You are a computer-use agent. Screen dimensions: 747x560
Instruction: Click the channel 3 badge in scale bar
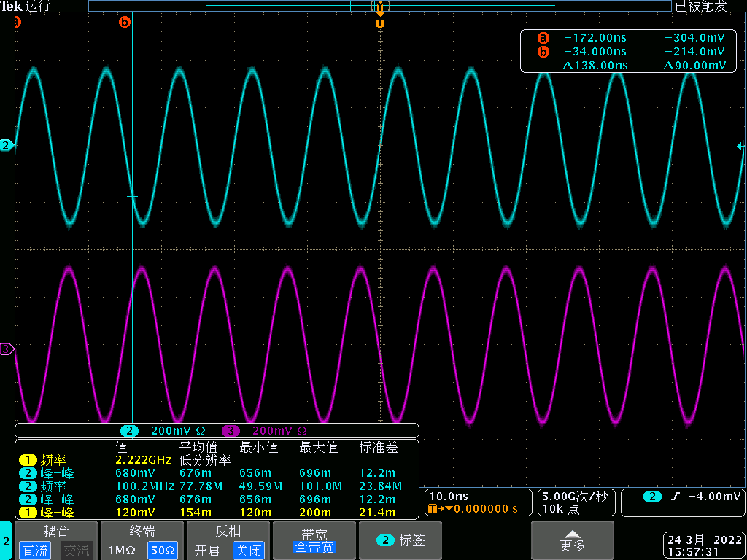pyautogui.click(x=231, y=431)
